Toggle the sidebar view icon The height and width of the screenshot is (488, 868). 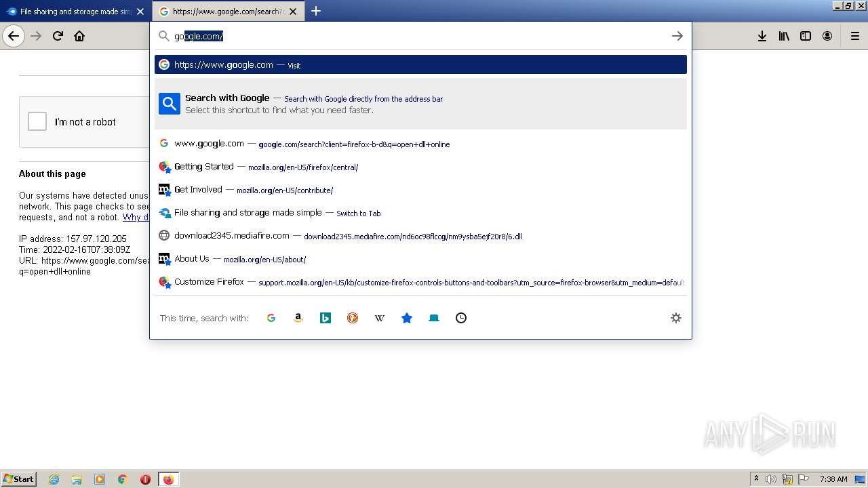click(806, 36)
